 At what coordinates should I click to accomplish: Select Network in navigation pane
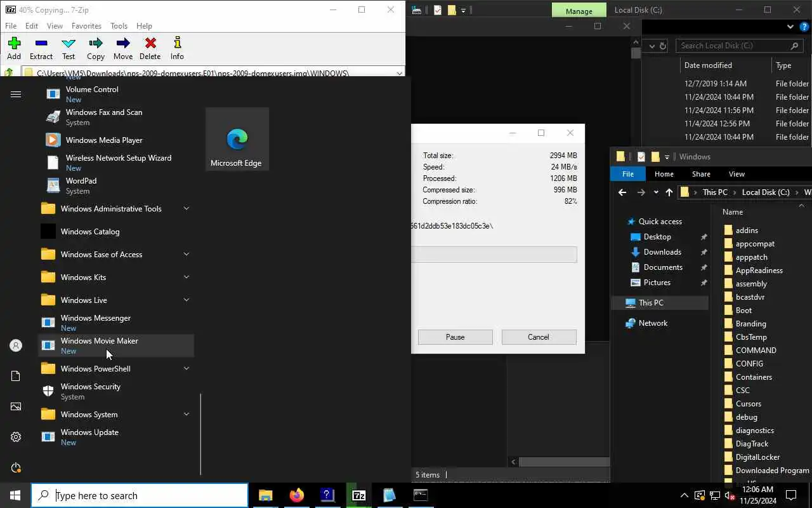(653, 323)
